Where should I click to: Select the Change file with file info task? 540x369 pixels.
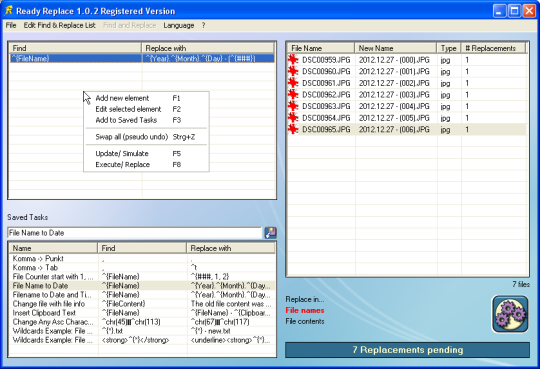point(143,304)
